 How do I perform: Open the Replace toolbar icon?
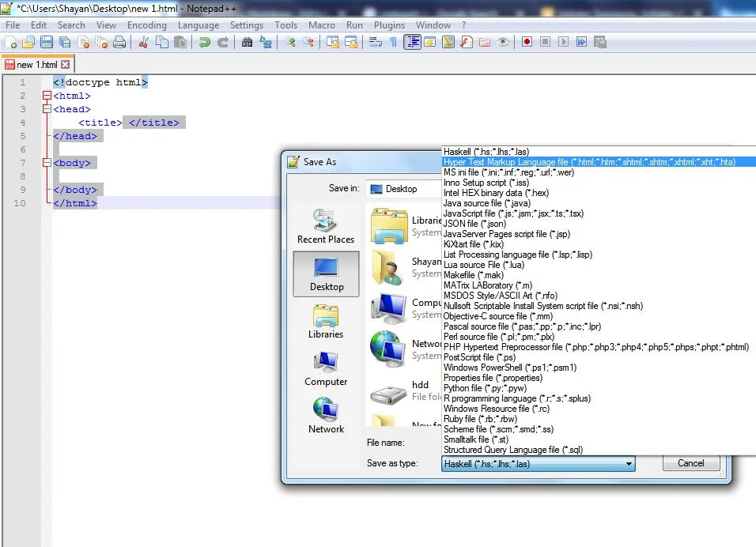(x=265, y=43)
